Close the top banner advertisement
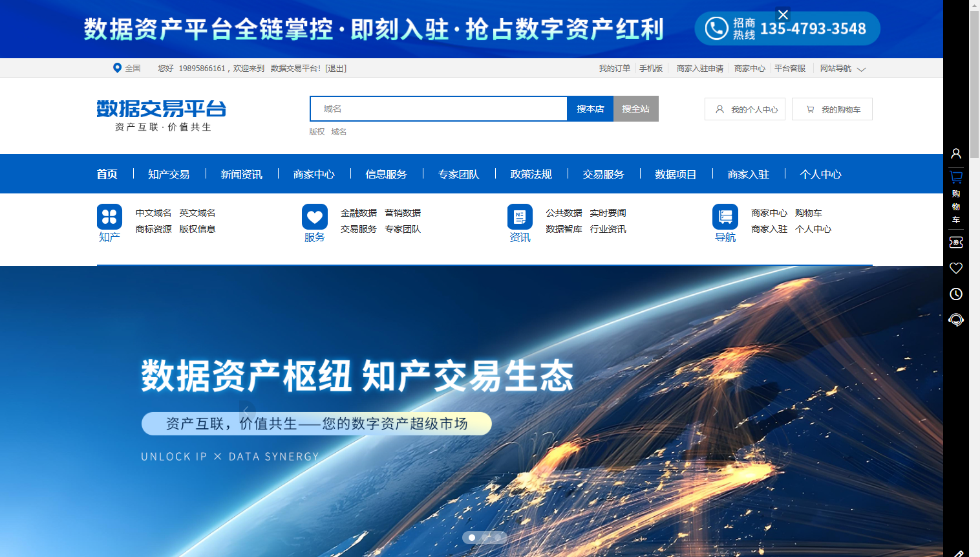980x557 pixels. pos(783,15)
